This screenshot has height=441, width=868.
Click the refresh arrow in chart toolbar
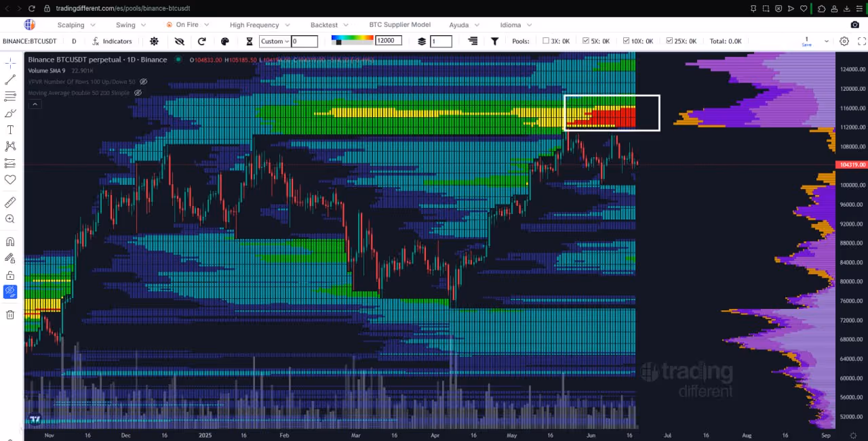[201, 41]
